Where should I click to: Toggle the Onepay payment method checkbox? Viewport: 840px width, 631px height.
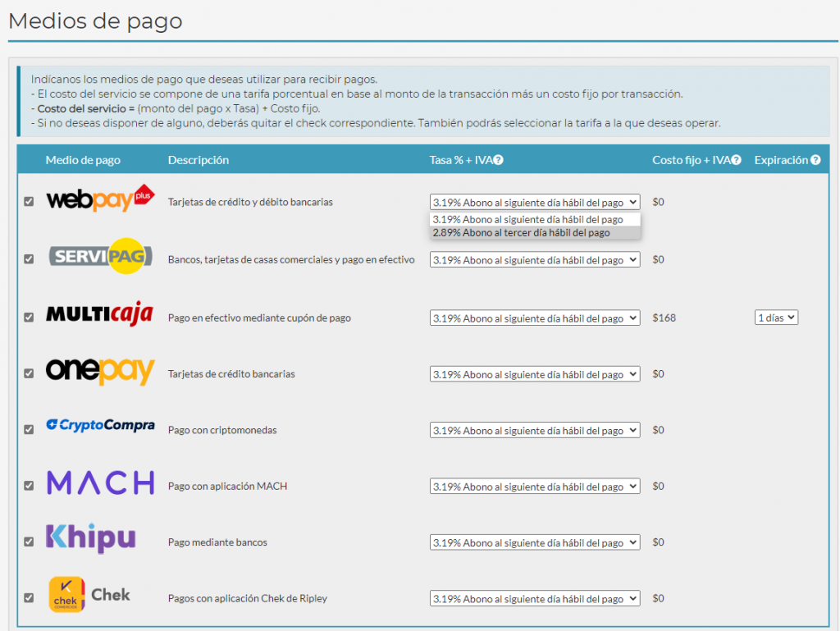tap(29, 373)
